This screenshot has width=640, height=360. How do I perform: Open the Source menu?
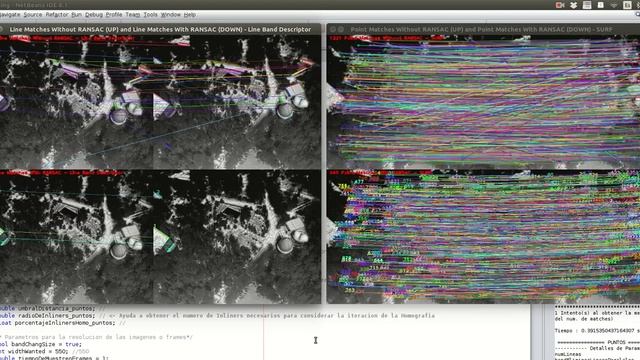33,15
